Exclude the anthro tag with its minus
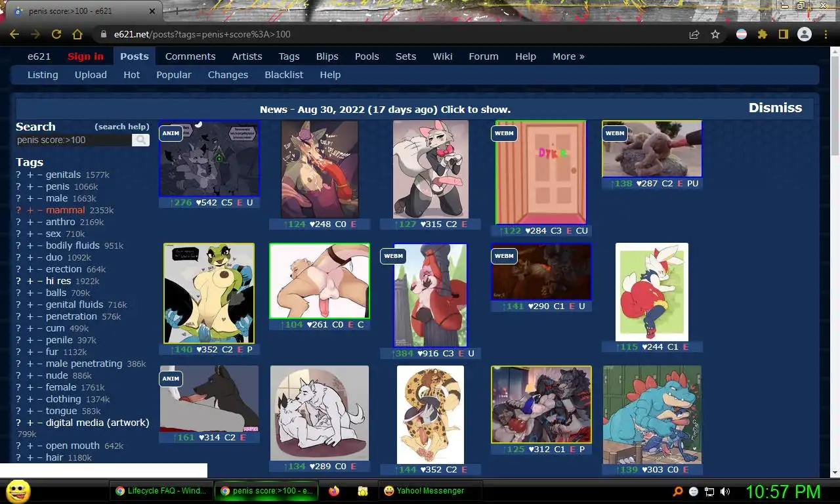The height and width of the screenshot is (504, 840). click(x=40, y=222)
